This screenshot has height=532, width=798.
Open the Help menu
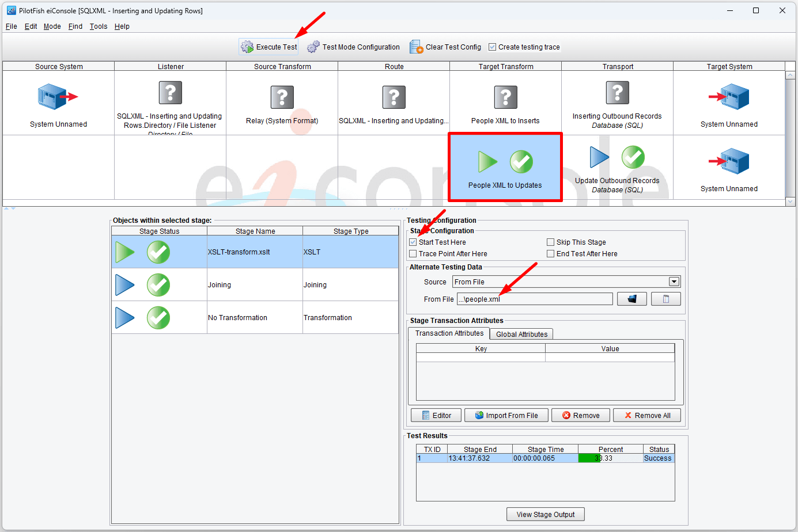coord(122,26)
